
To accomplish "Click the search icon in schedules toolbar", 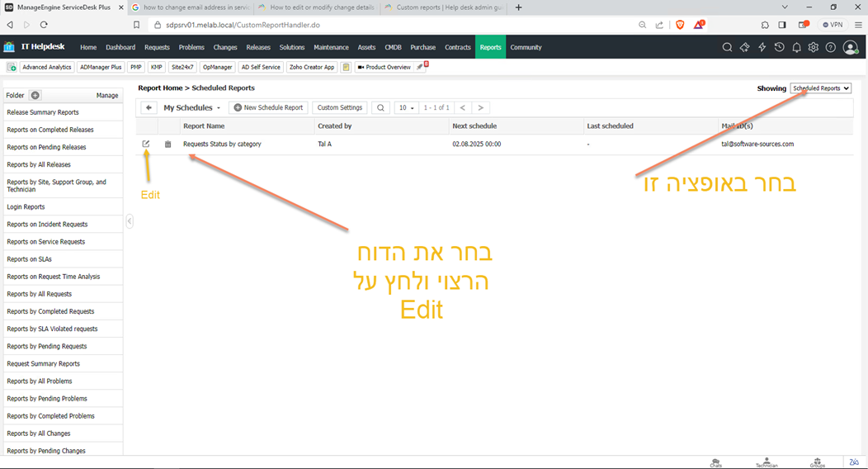I will [x=380, y=107].
